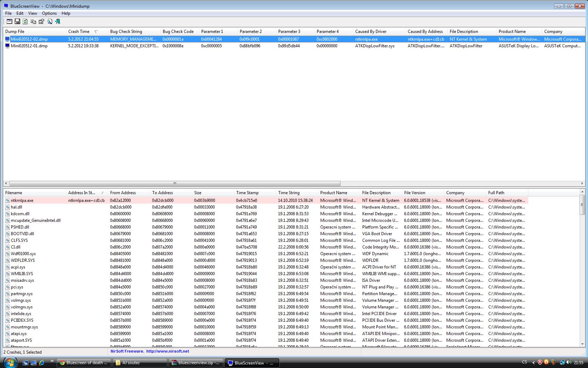Sort drivers by Time Stamp column

point(255,193)
